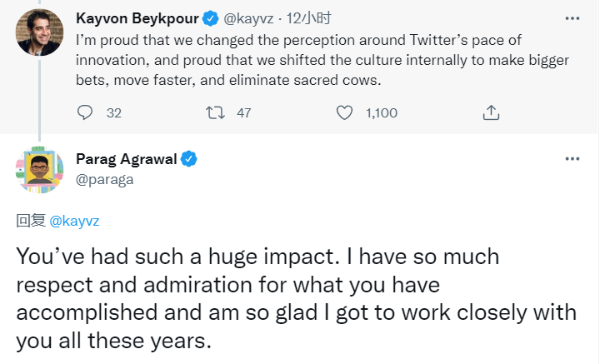Like Kayvon Beykpour's tweet with heart icon
This screenshot has height=364, width=600.
tap(345, 112)
